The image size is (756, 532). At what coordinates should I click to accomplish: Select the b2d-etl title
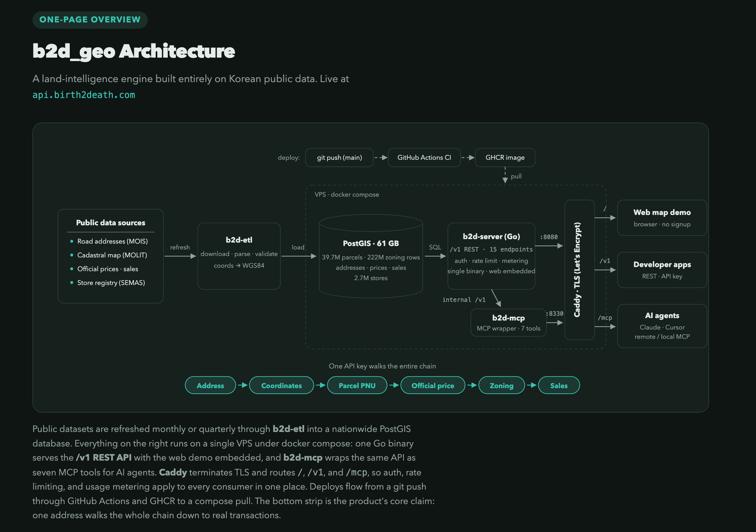tap(239, 240)
